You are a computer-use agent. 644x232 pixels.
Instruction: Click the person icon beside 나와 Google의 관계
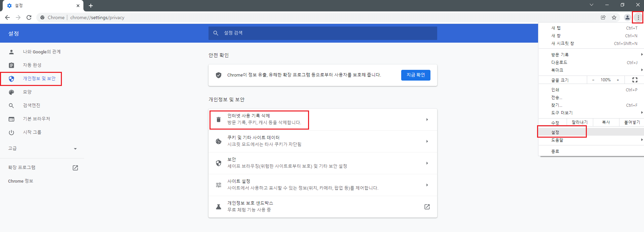[x=11, y=52]
